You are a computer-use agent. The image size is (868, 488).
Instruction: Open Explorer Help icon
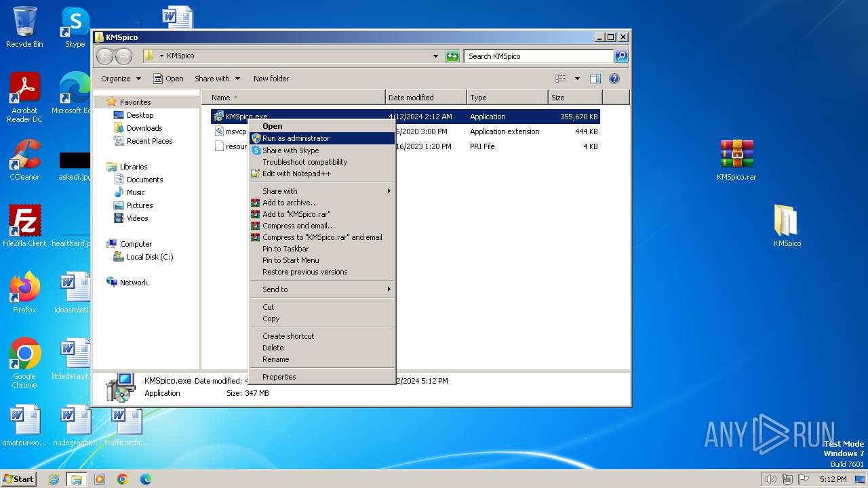click(x=614, y=79)
